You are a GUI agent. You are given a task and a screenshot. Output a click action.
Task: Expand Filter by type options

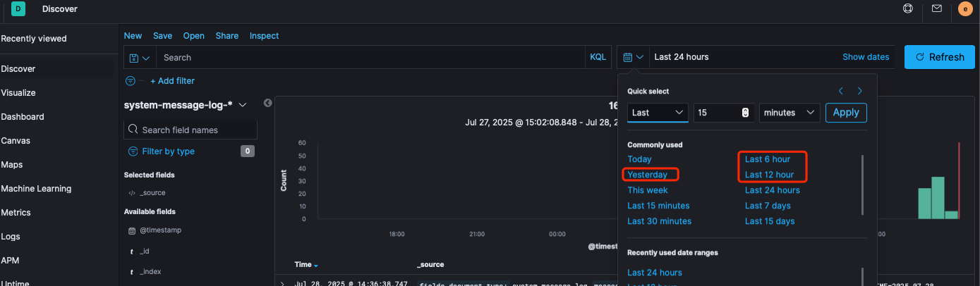[x=168, y=151]
